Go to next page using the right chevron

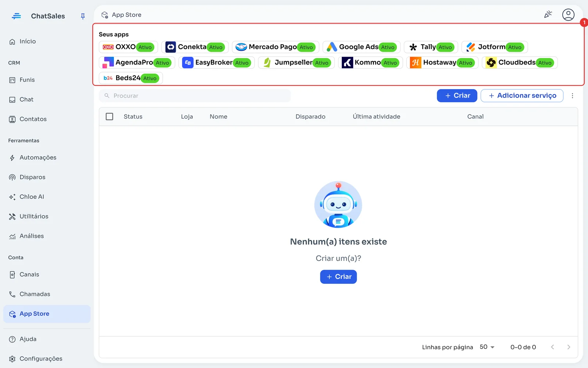click(x=569, y=347)
